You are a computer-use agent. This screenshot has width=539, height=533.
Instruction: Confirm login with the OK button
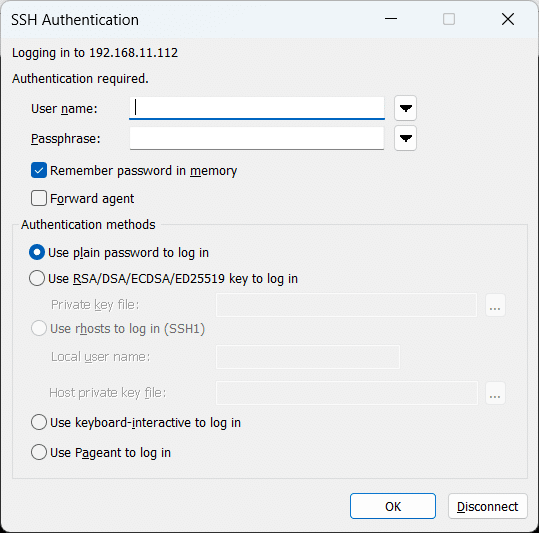pyautogui.click(x=393, y=506)
